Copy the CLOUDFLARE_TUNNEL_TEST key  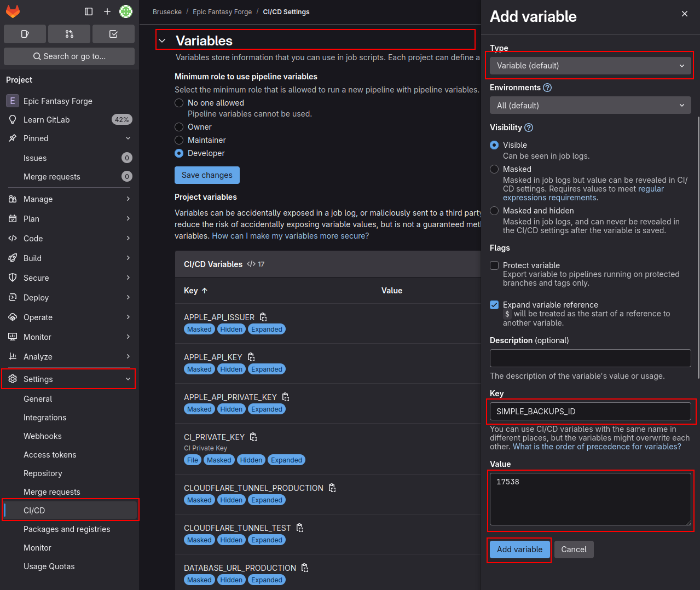300,528
